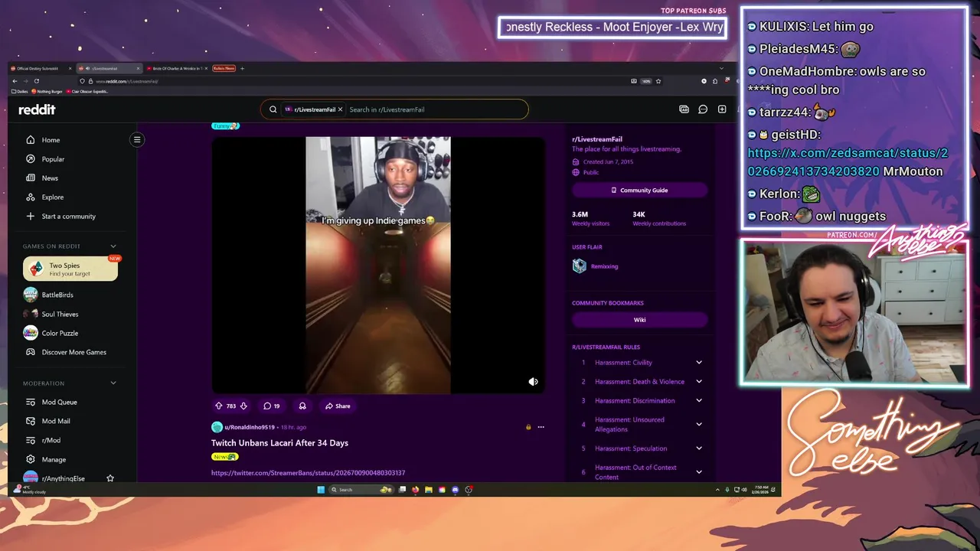
Task: Downvote the Indie games video post
Action: click(x=243, y=406)
